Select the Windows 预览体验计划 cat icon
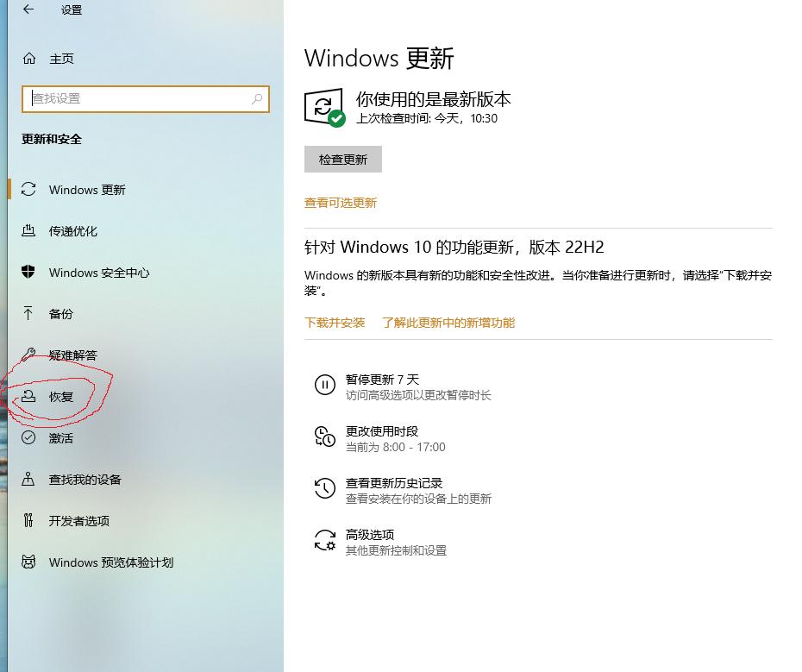 point(28,562)
